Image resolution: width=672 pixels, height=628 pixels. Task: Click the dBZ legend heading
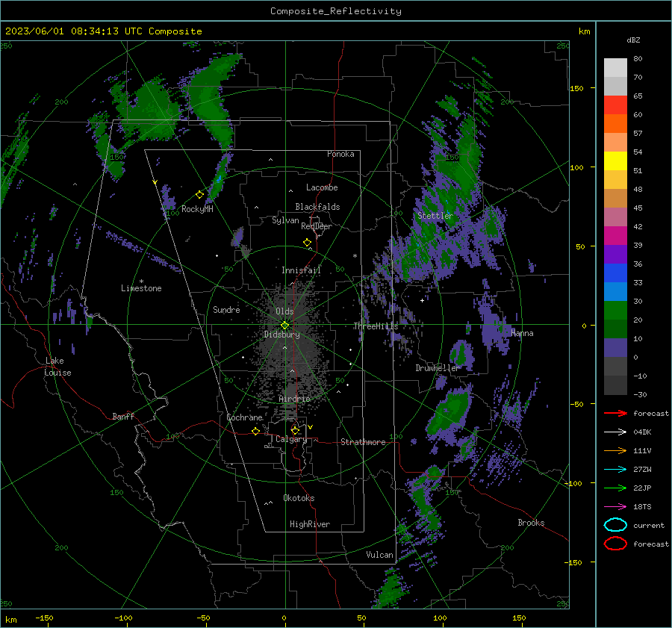pyautogui.click(x=633, y=40)
